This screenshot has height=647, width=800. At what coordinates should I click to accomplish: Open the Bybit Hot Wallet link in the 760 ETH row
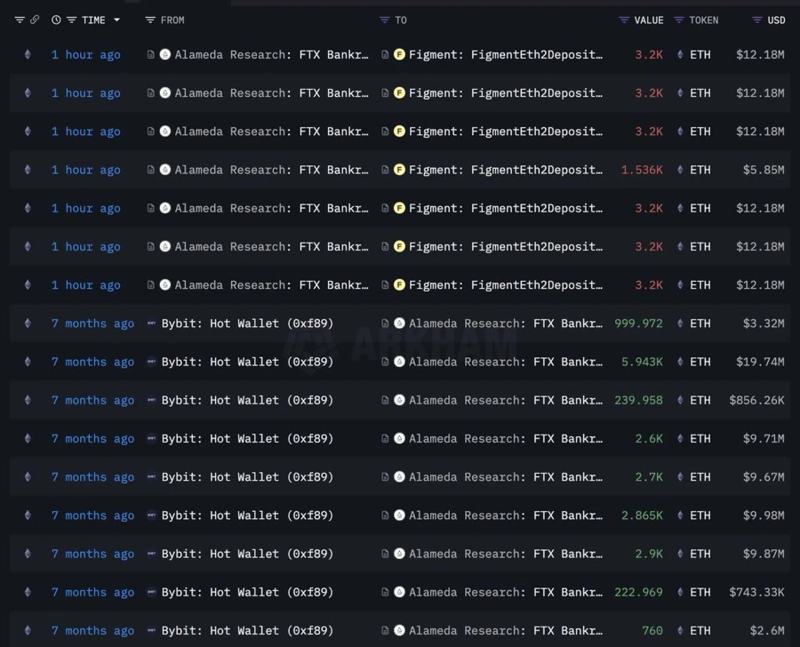click(247, 631)
